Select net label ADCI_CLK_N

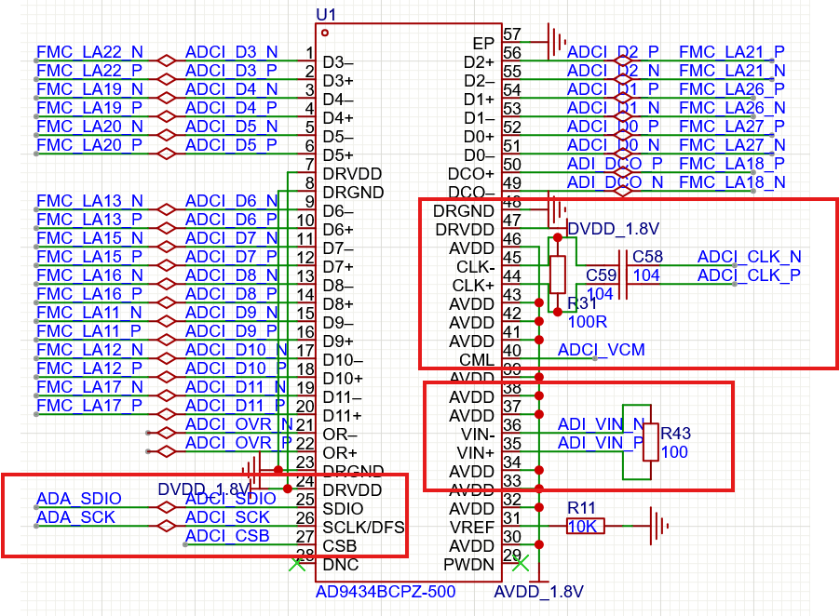(750, 256)
